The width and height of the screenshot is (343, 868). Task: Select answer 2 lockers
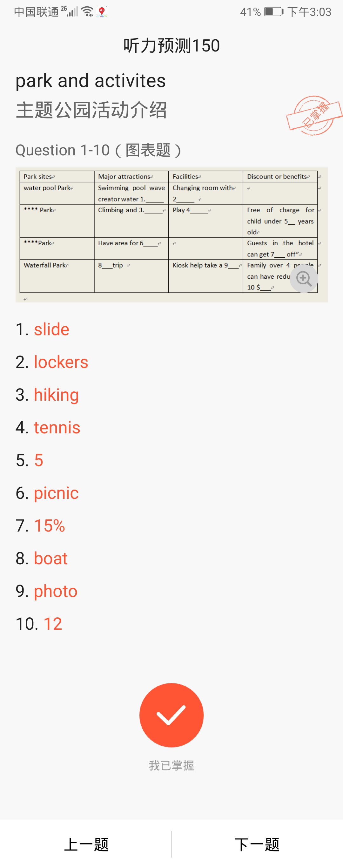pos(52,362)
